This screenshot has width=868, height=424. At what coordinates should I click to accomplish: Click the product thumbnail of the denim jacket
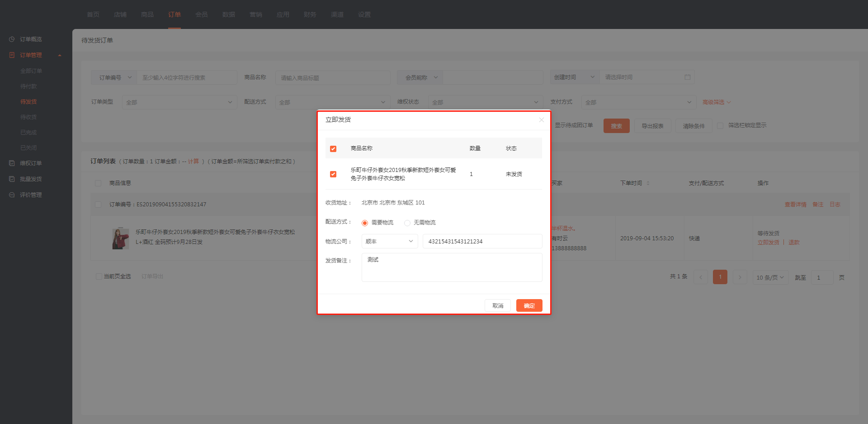(x=121, y=238)
